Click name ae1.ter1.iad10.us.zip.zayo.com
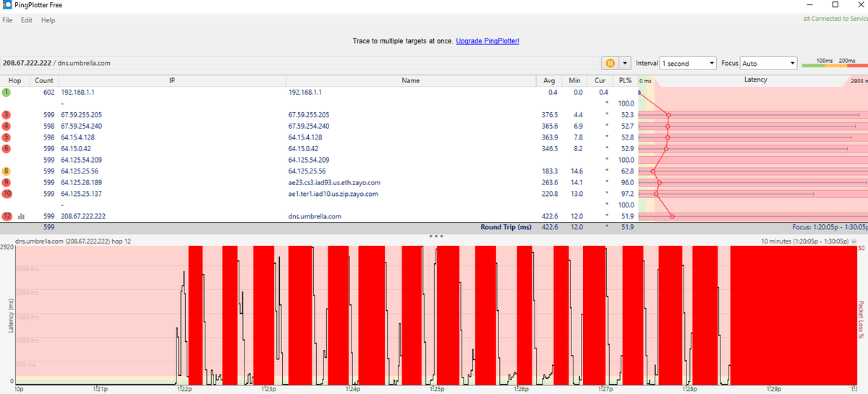868x394 pixels. pyautogui.click(x=333, y=194)
